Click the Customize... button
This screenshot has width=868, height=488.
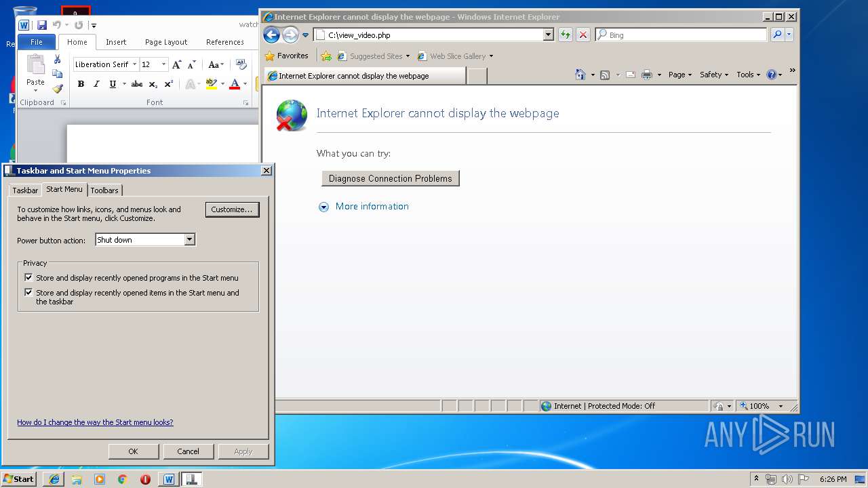pos(232,209)
